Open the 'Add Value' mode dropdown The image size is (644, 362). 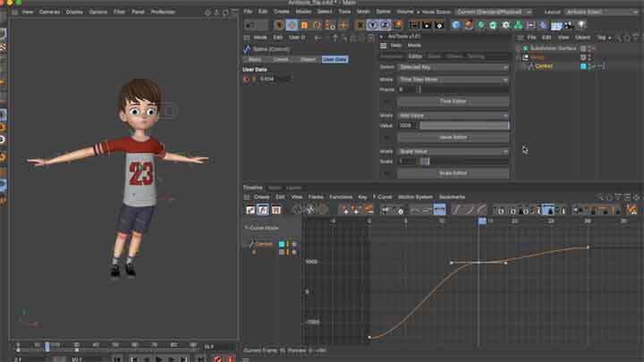(x=453, y=115)
